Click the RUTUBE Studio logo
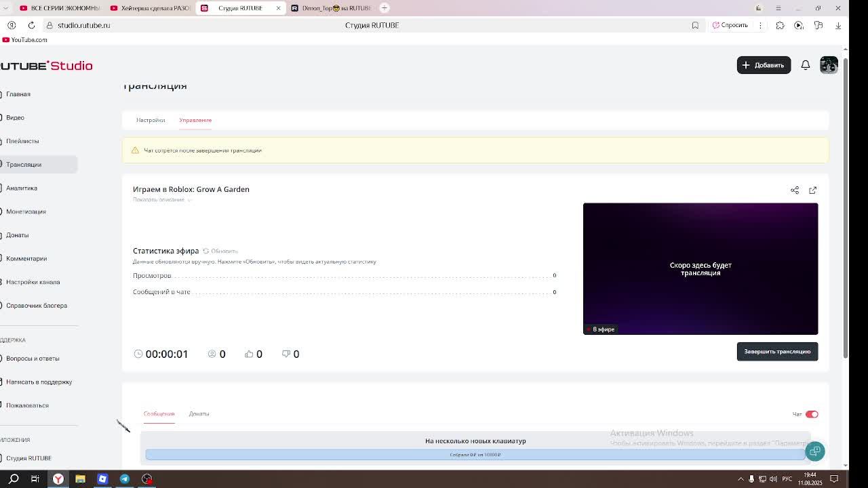This screenshot has height=488, width=868. pos(46,66)
